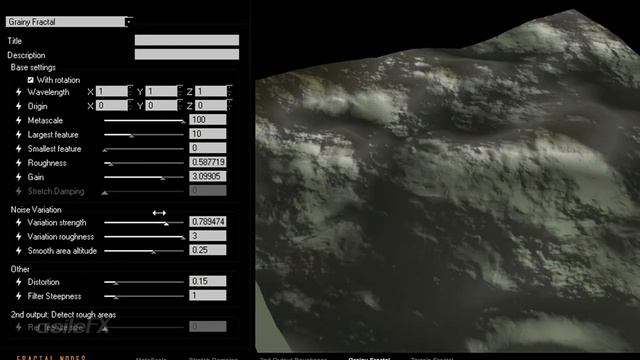Click the Description text field
The height and width of the screenshot is (360, 640).
pyautogui.click(x=187, y=54)
